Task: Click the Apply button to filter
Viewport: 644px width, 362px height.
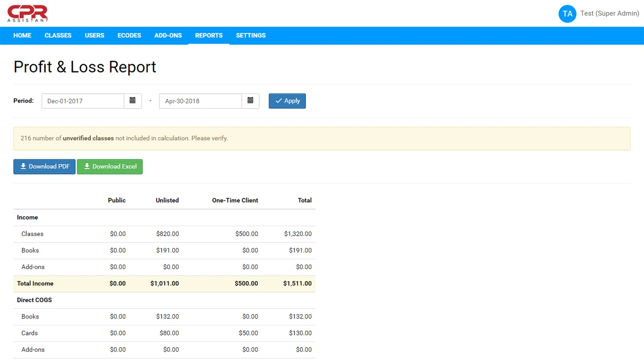Action: pos(287,101)
